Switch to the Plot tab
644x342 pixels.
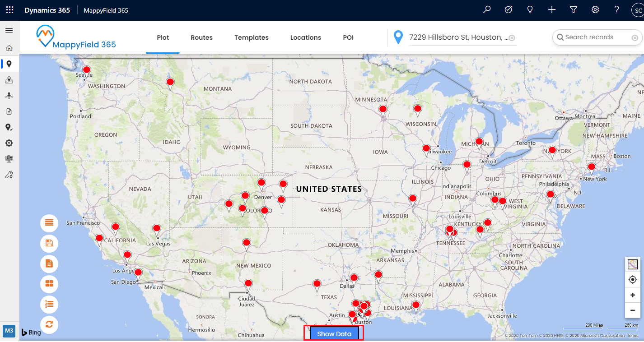click(163, 37)
